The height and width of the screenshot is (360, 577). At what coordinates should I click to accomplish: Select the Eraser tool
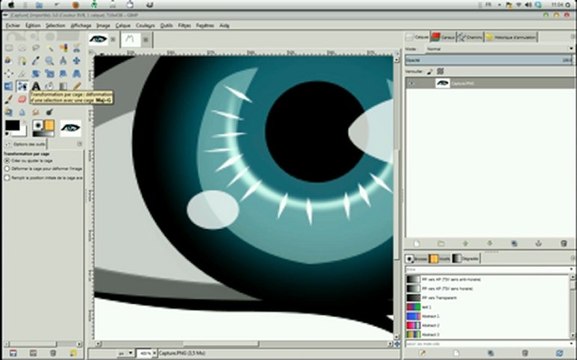[22, 99]
